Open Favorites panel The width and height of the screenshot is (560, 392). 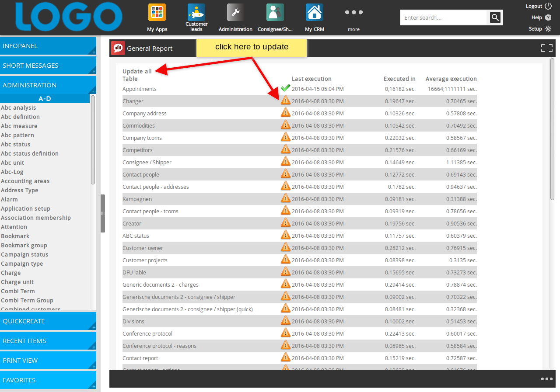click(48, 380)
